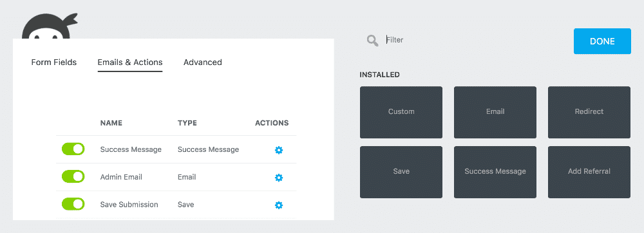This screenshot has width=644, height=233.
Task: Select the Emails & Actions tab
Action: [x=130, y=62]
